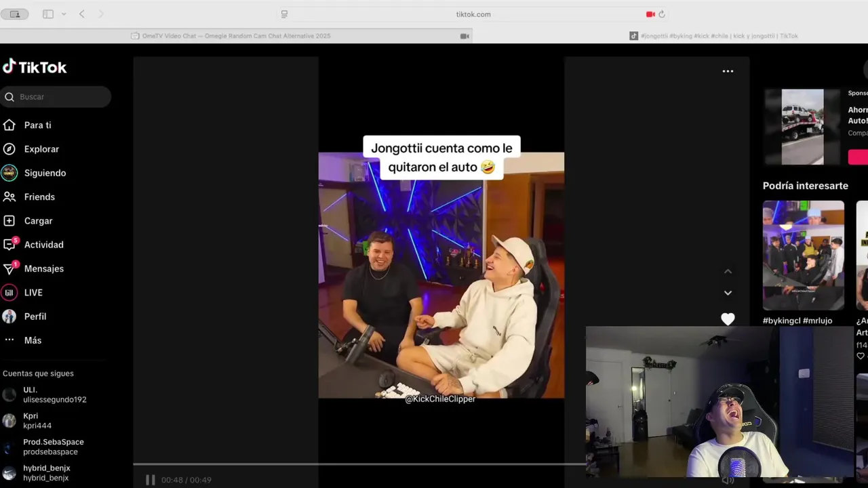Open the video three-dots options menu
The image size is (868, 488).
(x=728, y=71)
